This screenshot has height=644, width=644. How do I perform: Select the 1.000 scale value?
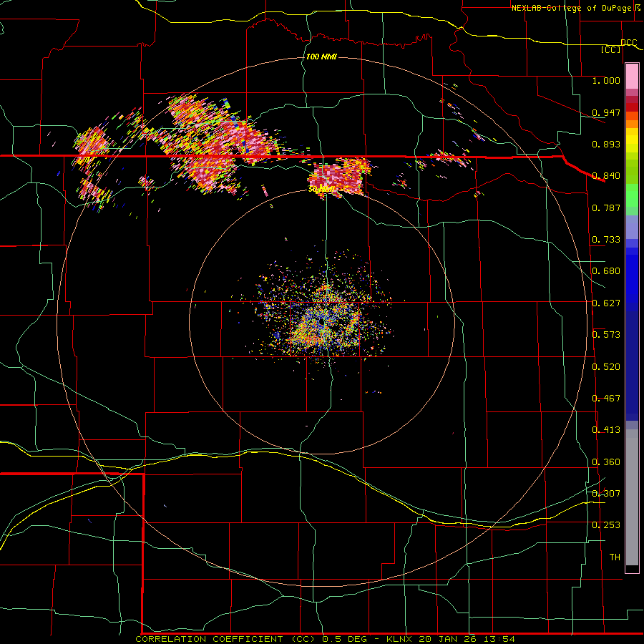point(606,80)
